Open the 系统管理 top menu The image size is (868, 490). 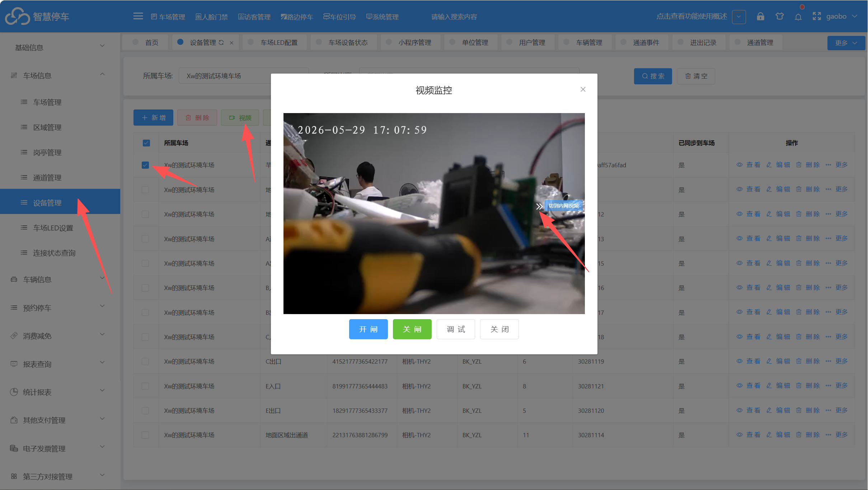[382, 17]
